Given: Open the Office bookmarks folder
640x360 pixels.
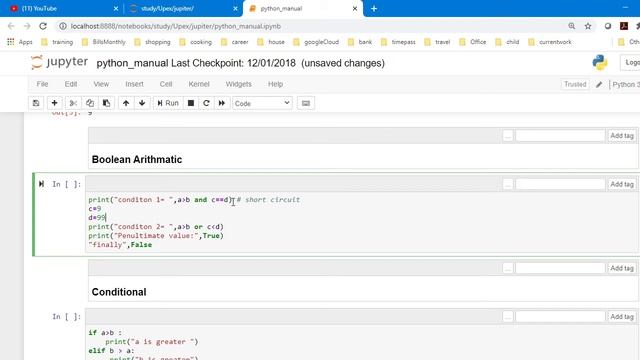Looking at the screenshot, I should tap(473, 42).
